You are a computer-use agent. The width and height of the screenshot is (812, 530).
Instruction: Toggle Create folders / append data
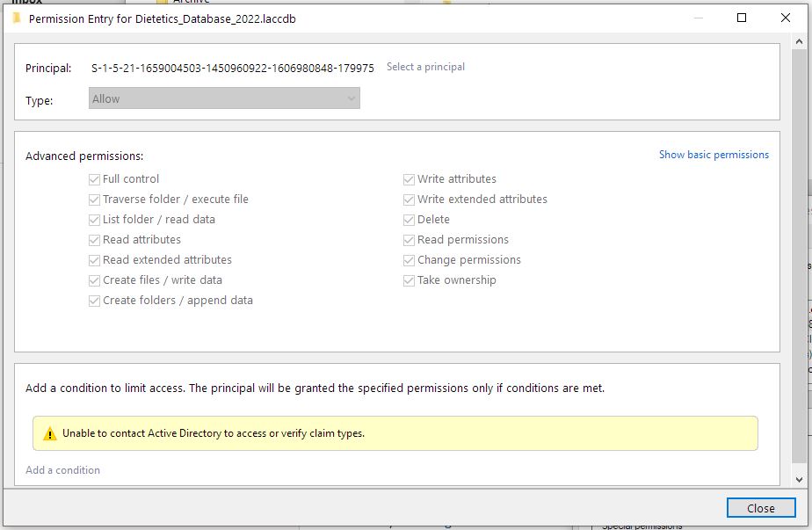coord(93,300)
